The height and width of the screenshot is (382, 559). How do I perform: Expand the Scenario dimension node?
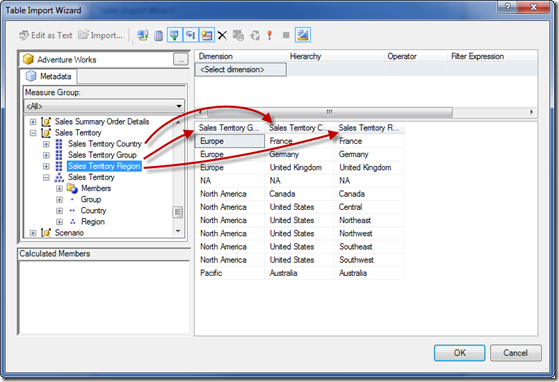point(33,233)
